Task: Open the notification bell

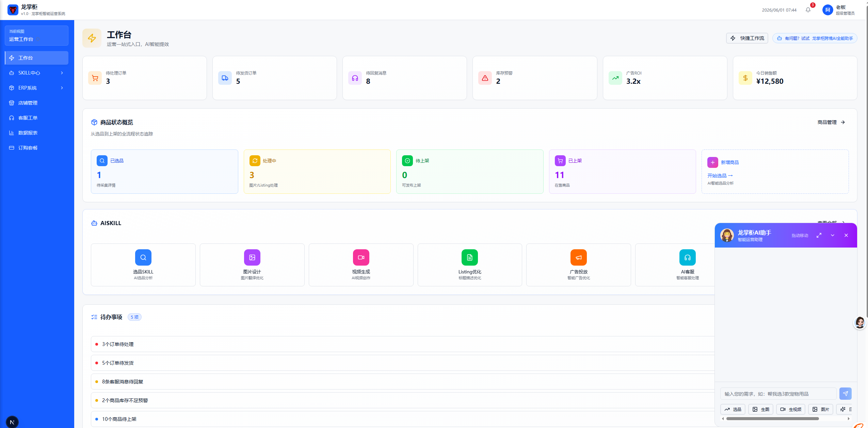Action: 808,10
